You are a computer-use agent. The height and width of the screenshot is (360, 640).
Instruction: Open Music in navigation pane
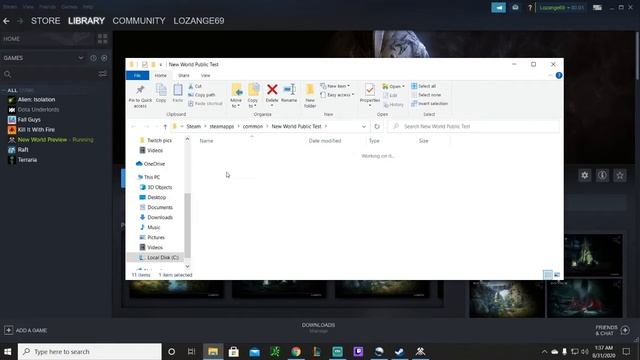click(150, 227)
